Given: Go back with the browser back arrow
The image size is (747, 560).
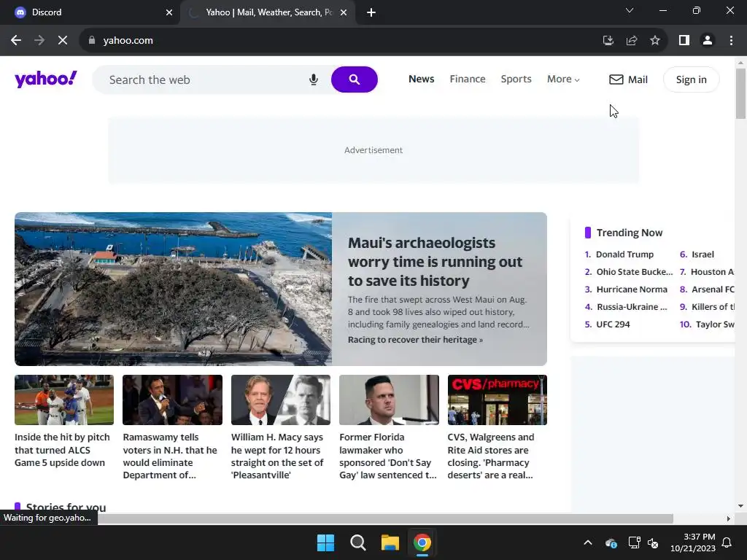Looking at the screenshot, I should coord(16,41).
